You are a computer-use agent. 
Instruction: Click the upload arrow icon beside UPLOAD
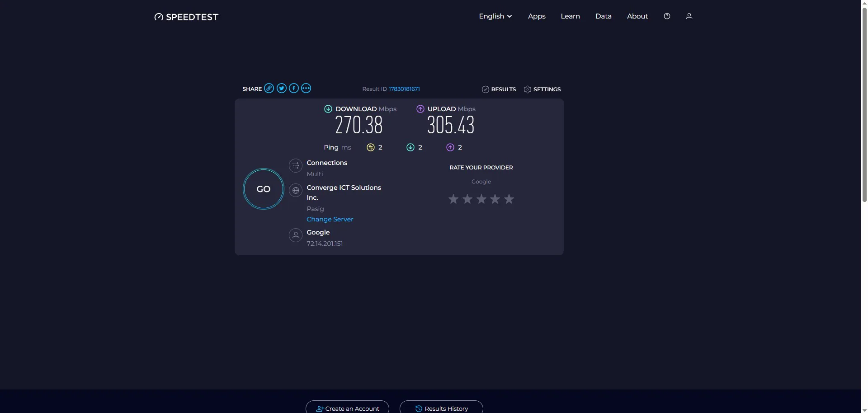click(x=420, y=109)
